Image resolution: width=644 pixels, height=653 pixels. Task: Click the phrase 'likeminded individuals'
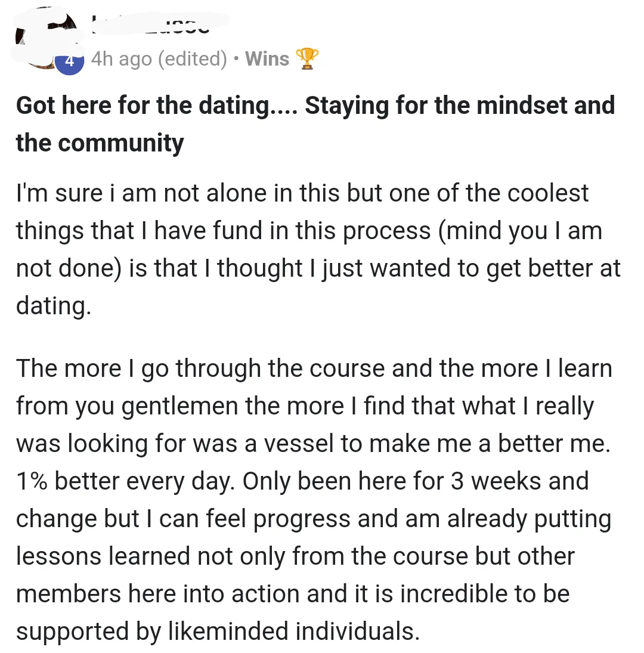tap(292, 632)
